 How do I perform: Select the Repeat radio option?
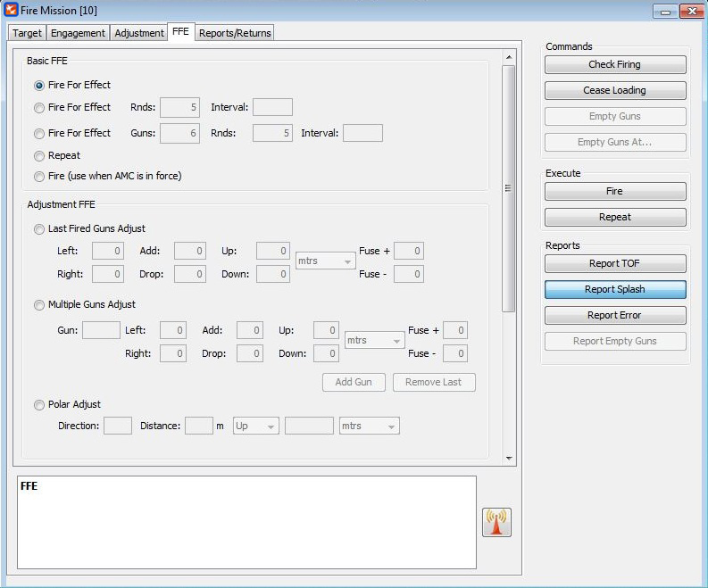pos(39,156)
